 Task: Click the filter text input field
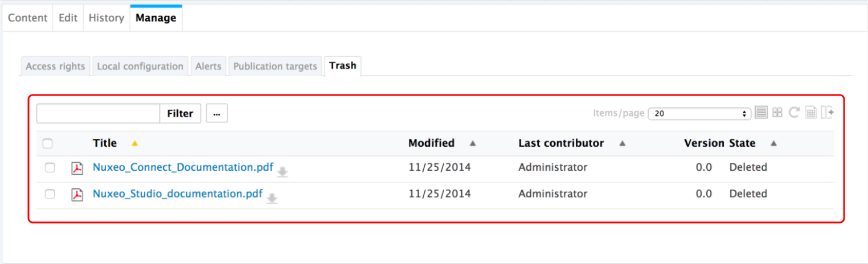(98, 113)
